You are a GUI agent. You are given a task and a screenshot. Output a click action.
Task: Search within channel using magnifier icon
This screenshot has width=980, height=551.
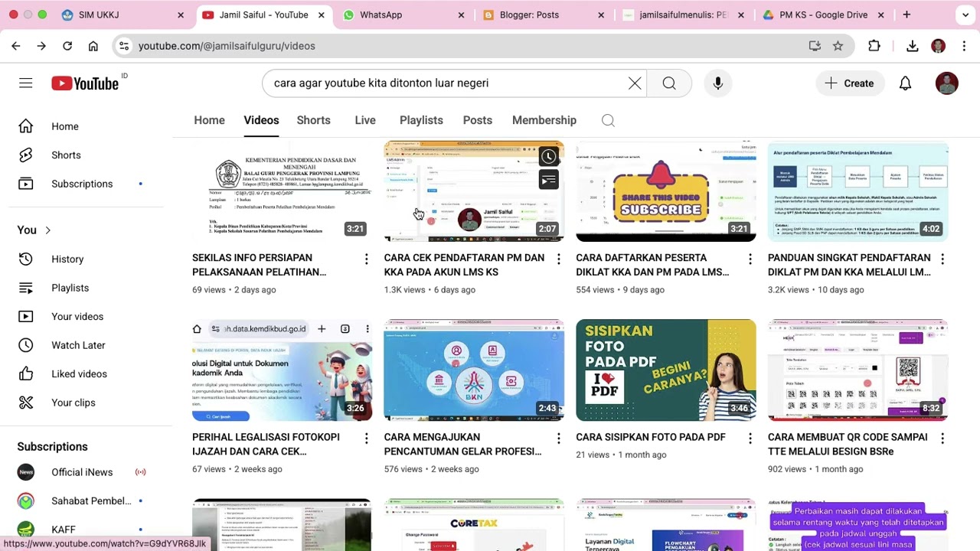(608, 120)
